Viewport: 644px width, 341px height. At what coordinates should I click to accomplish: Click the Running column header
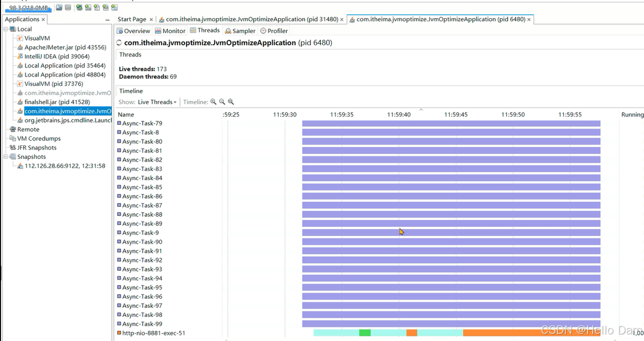632,115
